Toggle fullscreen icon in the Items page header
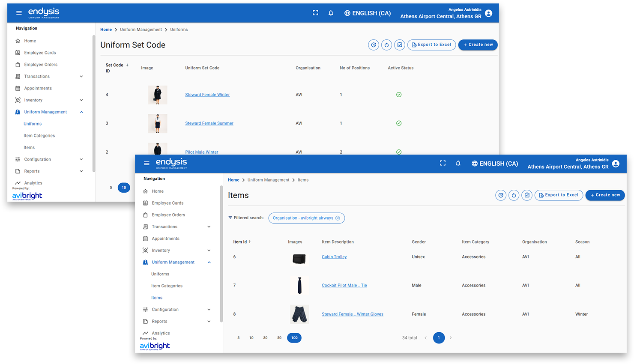 443,163
